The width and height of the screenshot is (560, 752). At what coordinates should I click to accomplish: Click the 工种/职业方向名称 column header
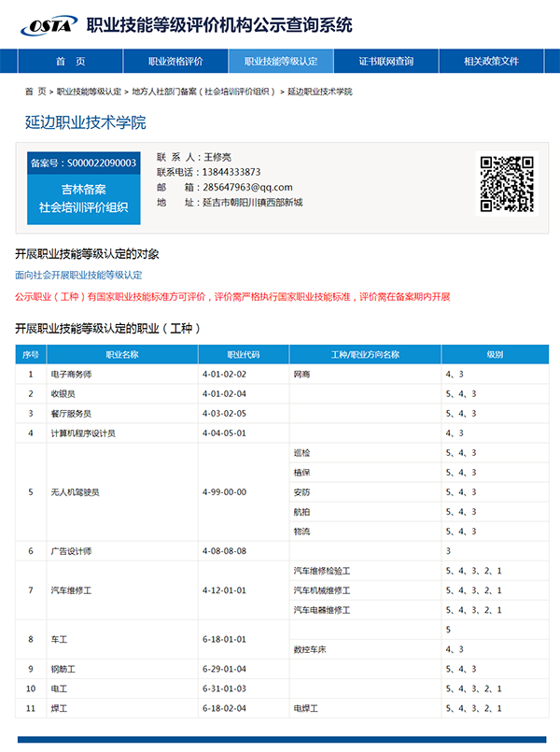(365, 355)
